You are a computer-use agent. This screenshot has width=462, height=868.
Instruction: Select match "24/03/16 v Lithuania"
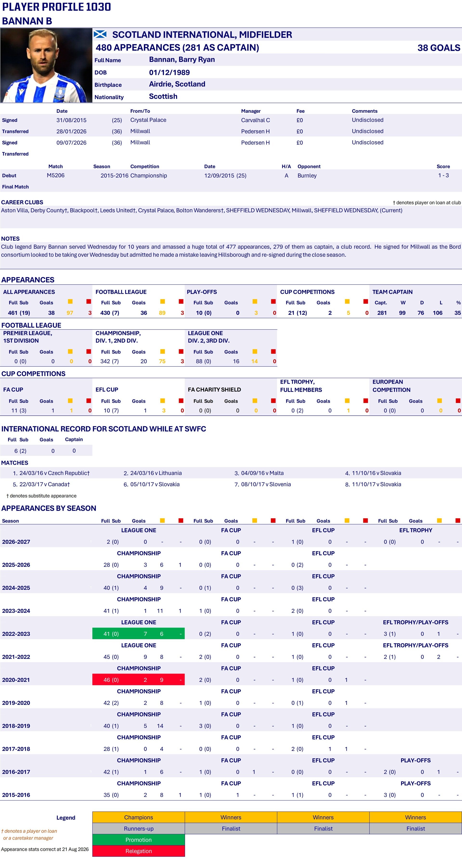coord(156,473)
